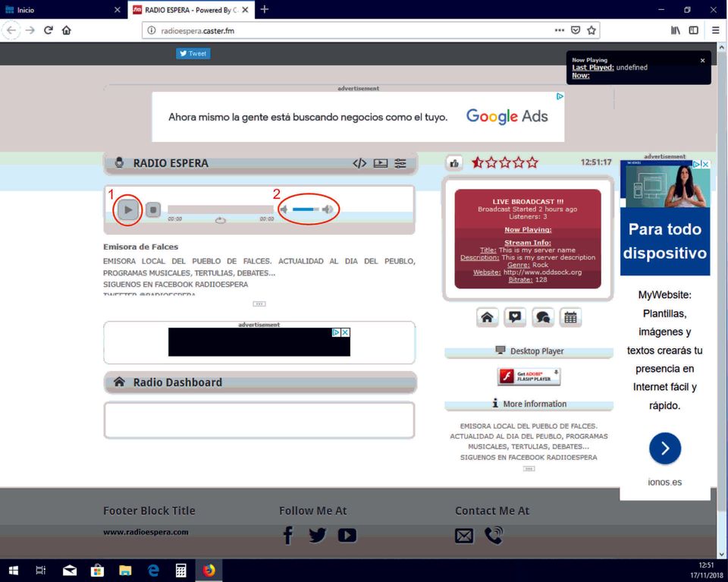This screenshot has height=582, width=728.
Task: Open the embed code icon
Action: (359, 163)
